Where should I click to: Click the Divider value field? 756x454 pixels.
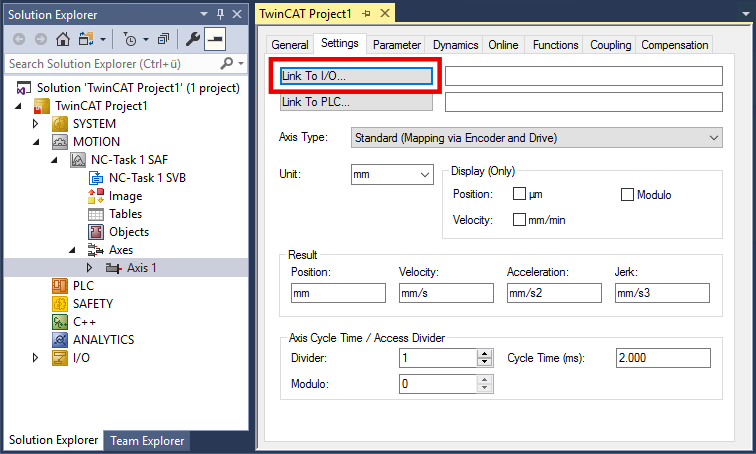click(438, 358)
